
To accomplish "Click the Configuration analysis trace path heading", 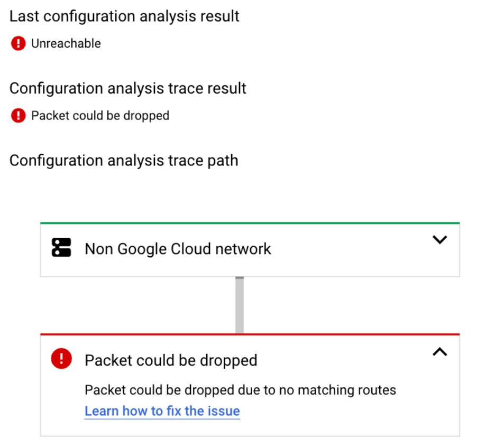I will pos(123,160).
